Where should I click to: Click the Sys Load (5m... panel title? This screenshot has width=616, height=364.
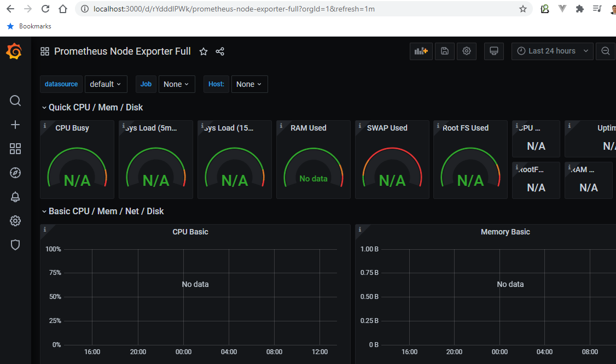tap(151, 128)
